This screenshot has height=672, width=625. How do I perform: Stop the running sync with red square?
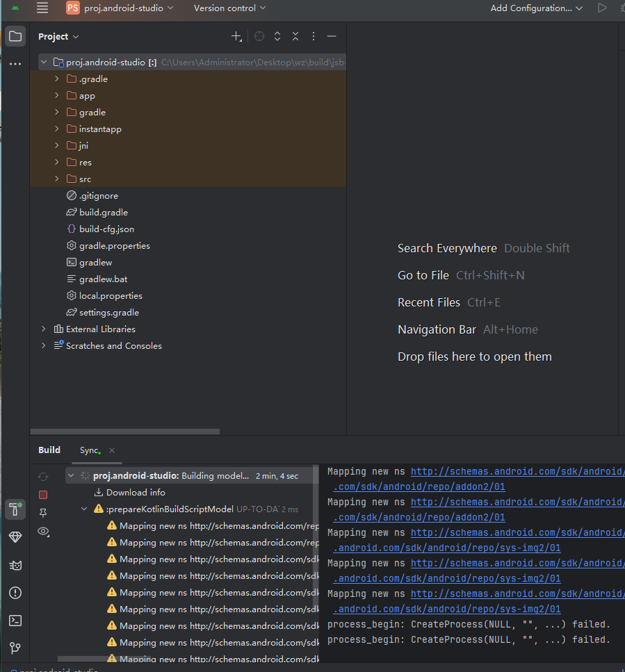point(43,495)
